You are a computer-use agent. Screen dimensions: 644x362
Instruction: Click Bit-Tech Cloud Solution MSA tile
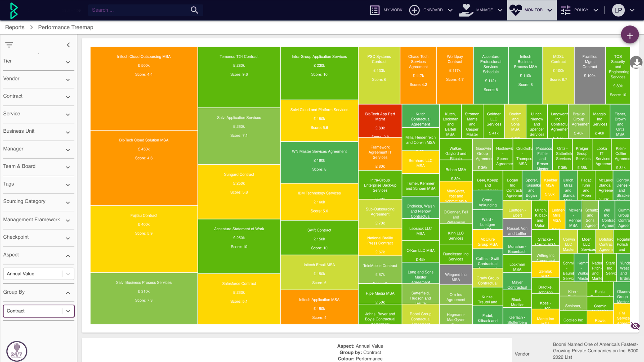[x=144, y=168]
